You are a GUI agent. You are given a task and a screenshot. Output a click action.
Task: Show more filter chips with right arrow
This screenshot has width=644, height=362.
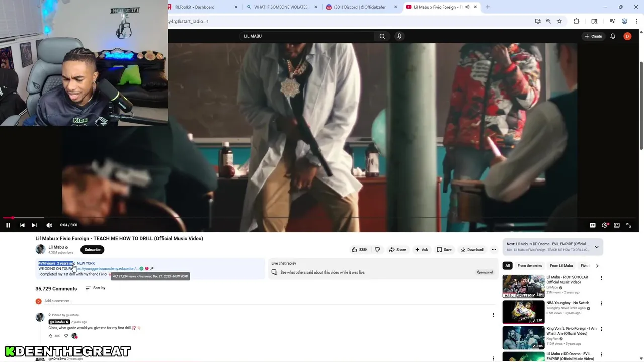point(597,266)
